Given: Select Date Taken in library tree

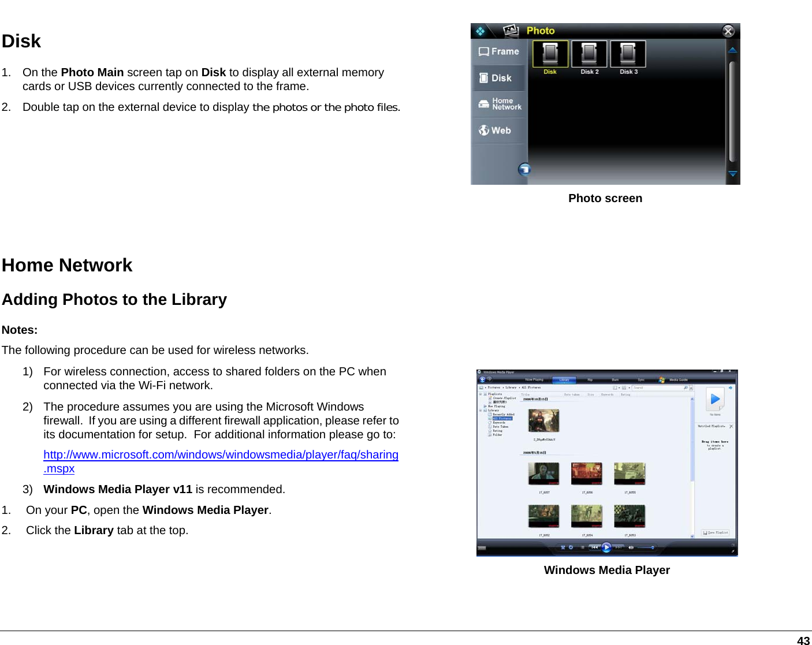Looking at the screenshot, I should tap(500, 426).
